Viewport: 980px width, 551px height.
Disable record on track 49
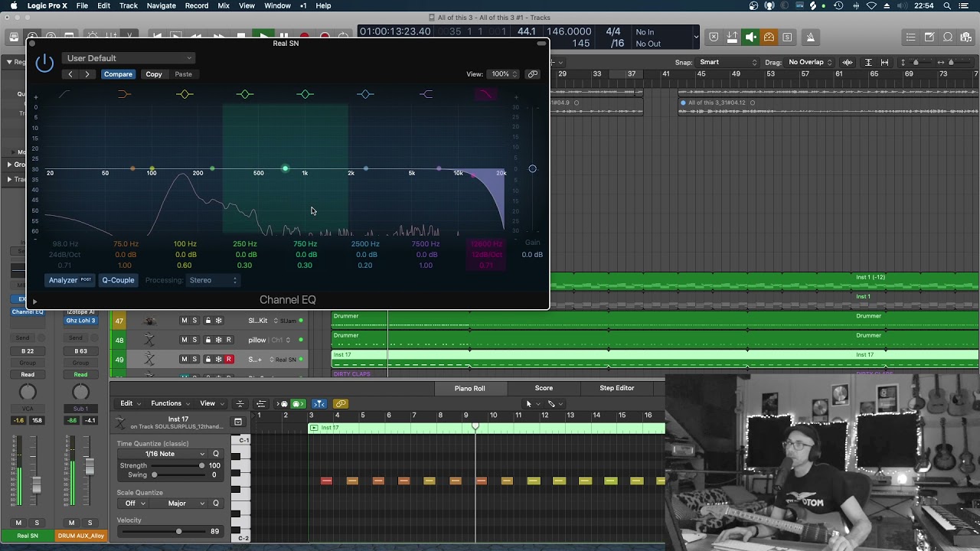click(x=228, y=359)
